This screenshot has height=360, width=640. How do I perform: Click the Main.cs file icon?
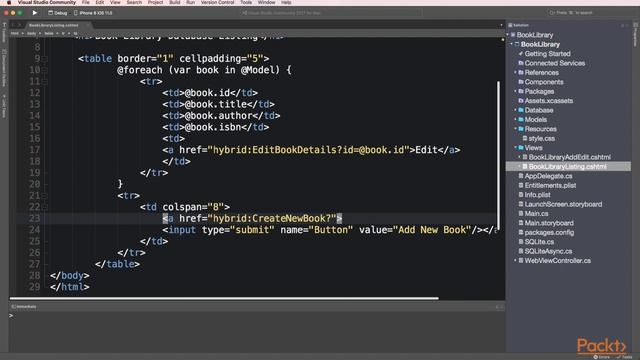(521, 213)
